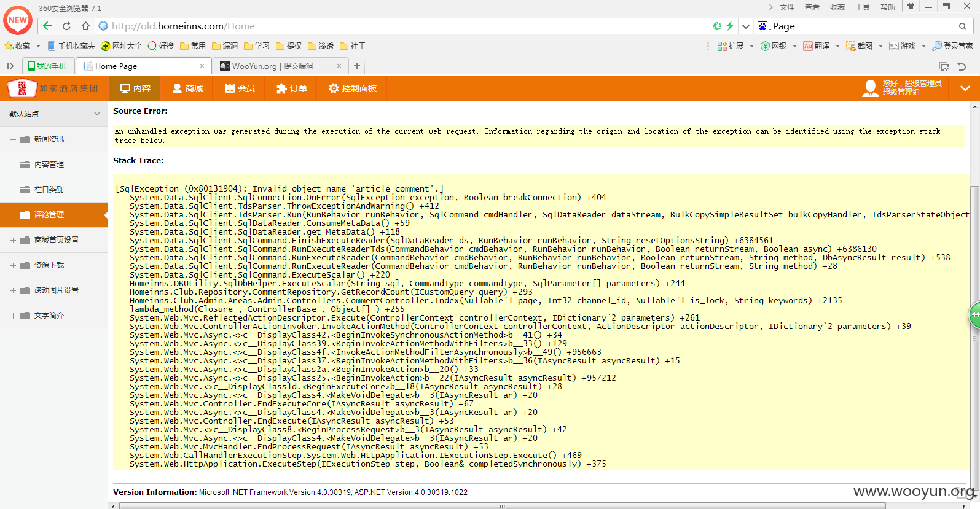Click the search magnifier icon in search box
This screenshot has width=980, height=509.
[963, 26]
